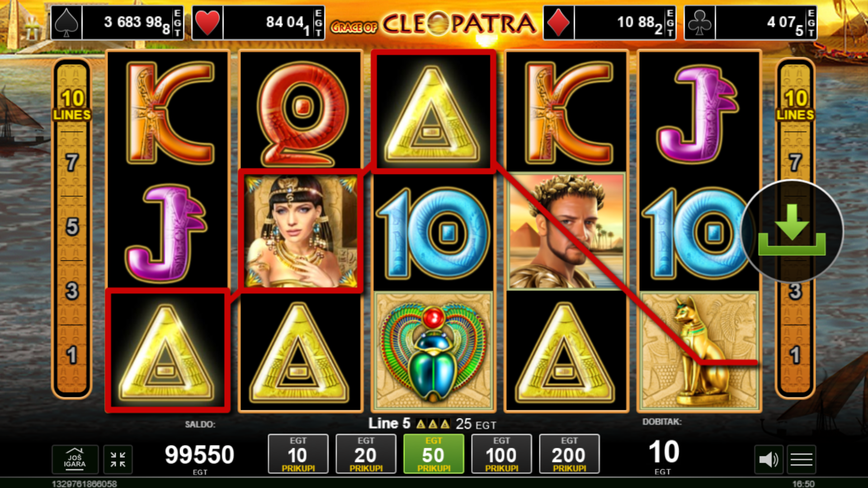Open the hamburger menu icon
This screenshot has height=488, width=868.
tap(802, 460)
